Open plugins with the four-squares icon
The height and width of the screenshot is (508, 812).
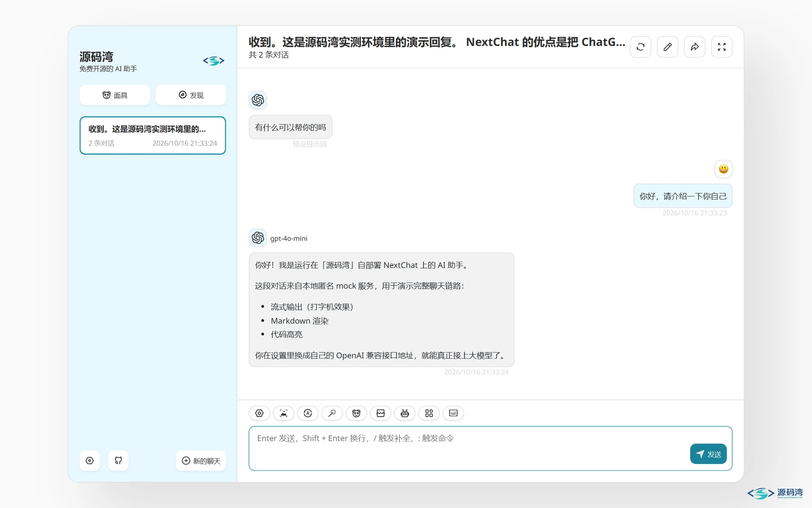(429, 413)
